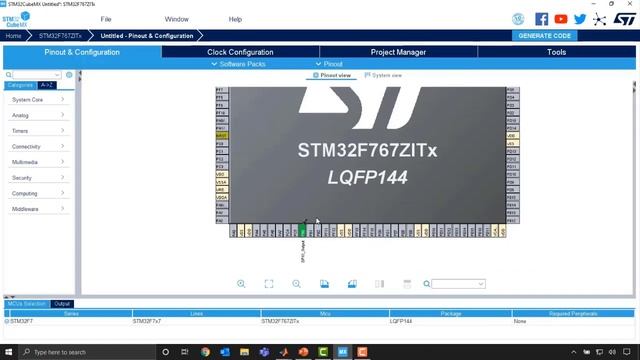Viewport: 640px width, 360px height.
Task: Click the greyed split-view icon under the chip
Action: point(380,284)
